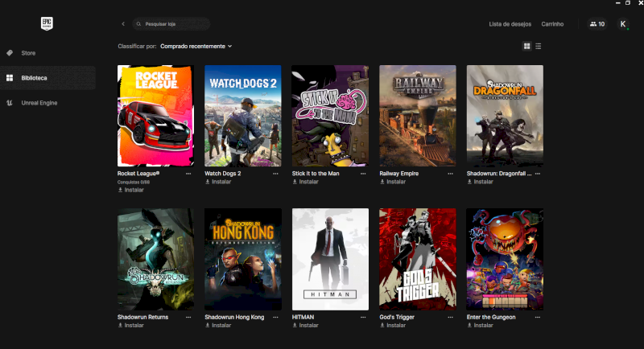
Task: Open the Store sidebar section
Action: (28, 53)
